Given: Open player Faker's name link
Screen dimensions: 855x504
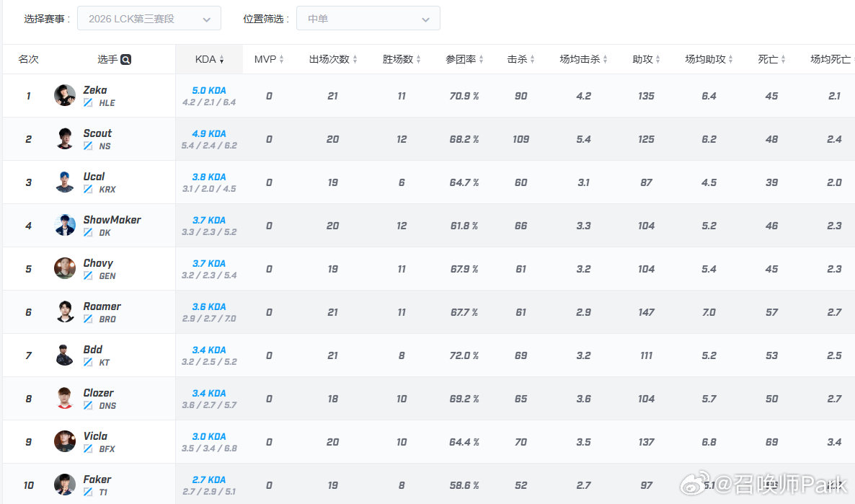Looking at the screenshot, I should pyautogui.click(x=97, y=479).
